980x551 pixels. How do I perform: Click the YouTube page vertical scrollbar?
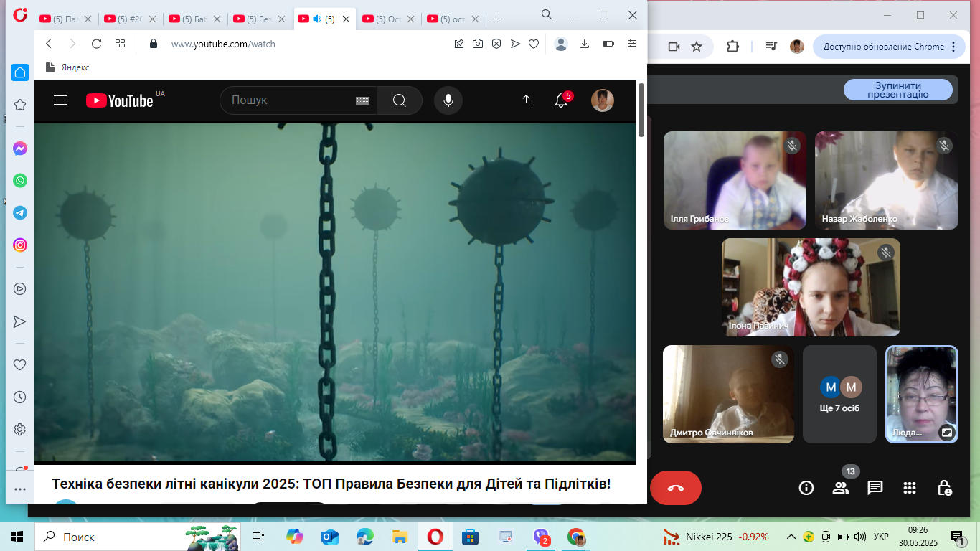pos(641,109)
